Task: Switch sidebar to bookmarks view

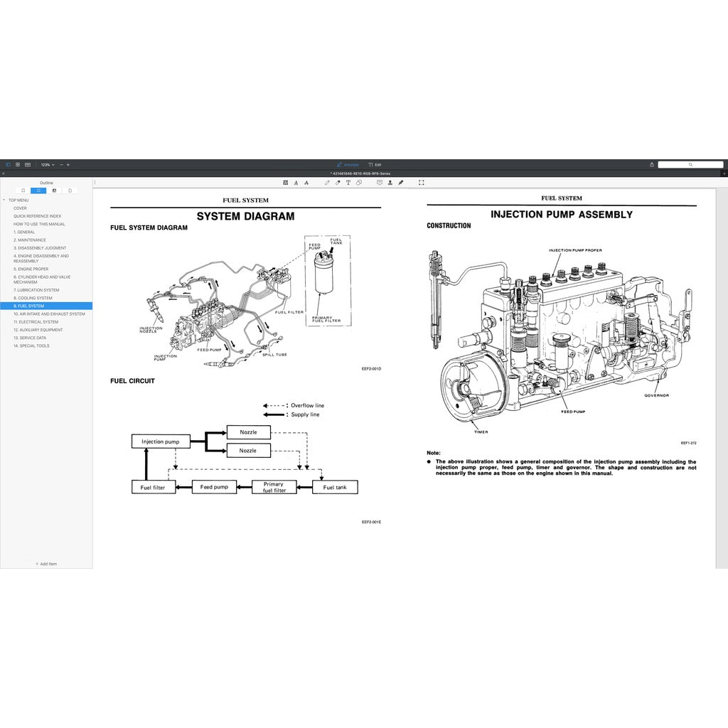Action: click(x=23, y=191)
